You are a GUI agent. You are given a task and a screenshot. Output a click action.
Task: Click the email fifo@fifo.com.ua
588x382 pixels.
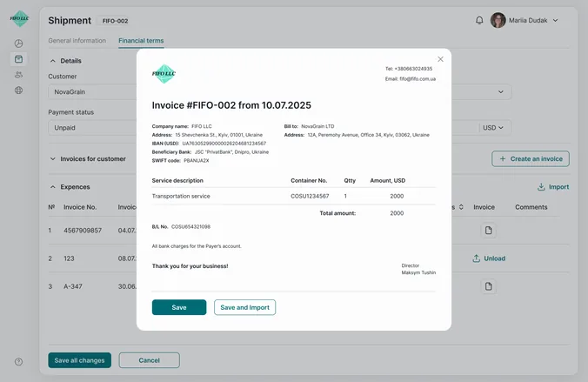point(418,79)
